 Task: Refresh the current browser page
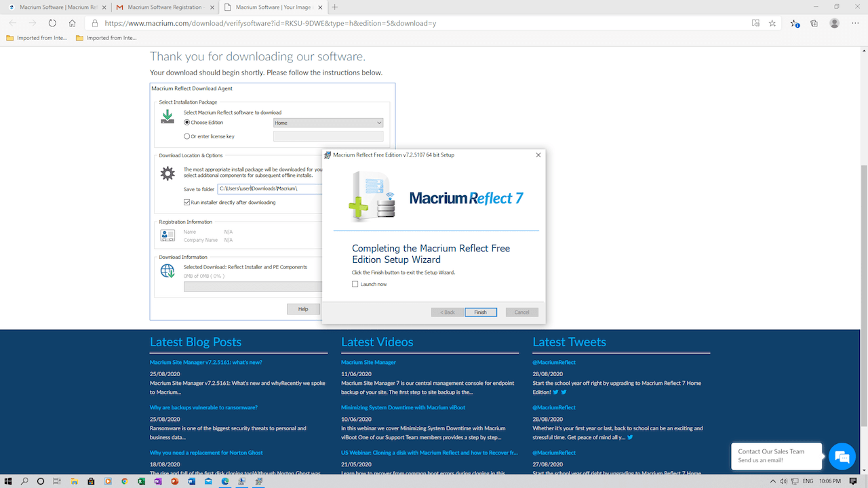(52, 23)
